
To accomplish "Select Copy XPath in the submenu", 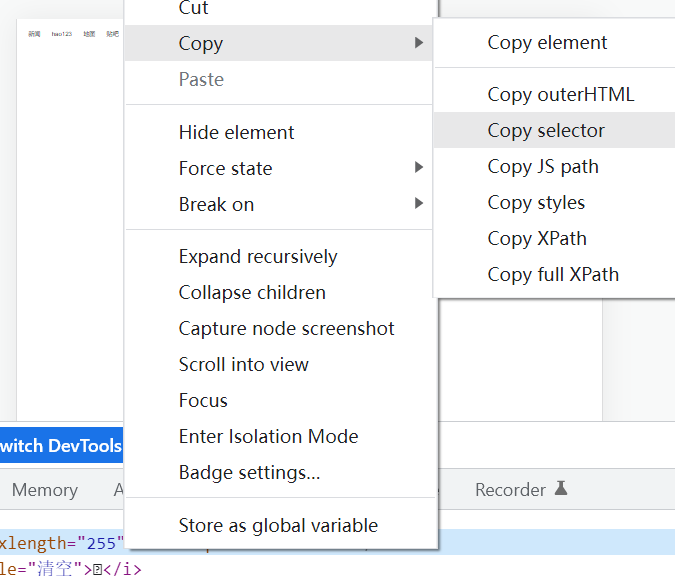I will [537, 239].
